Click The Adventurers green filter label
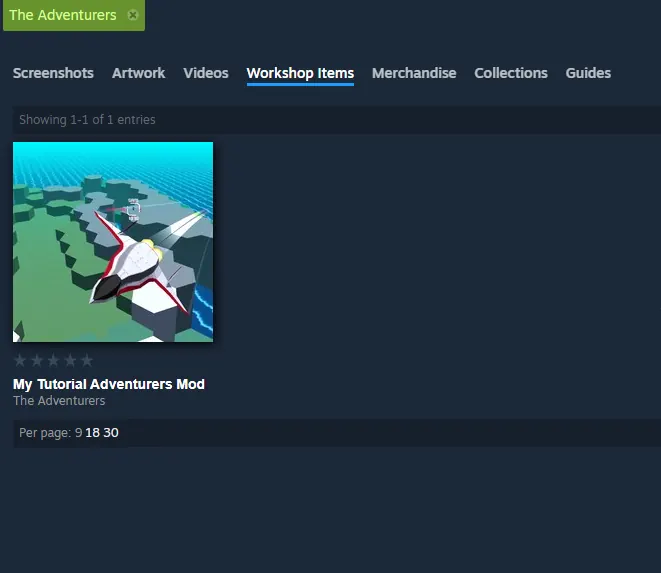 (x=63, y=15)
